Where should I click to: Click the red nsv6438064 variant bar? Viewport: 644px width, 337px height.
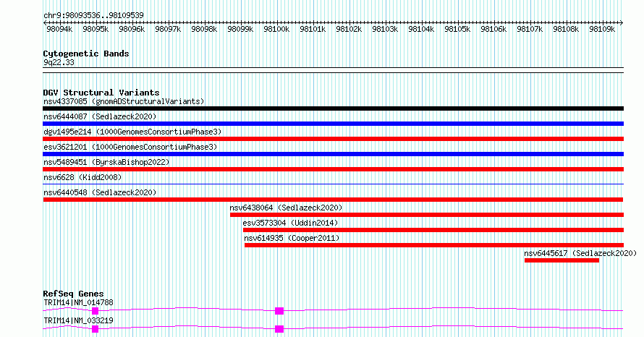[427, 215]
